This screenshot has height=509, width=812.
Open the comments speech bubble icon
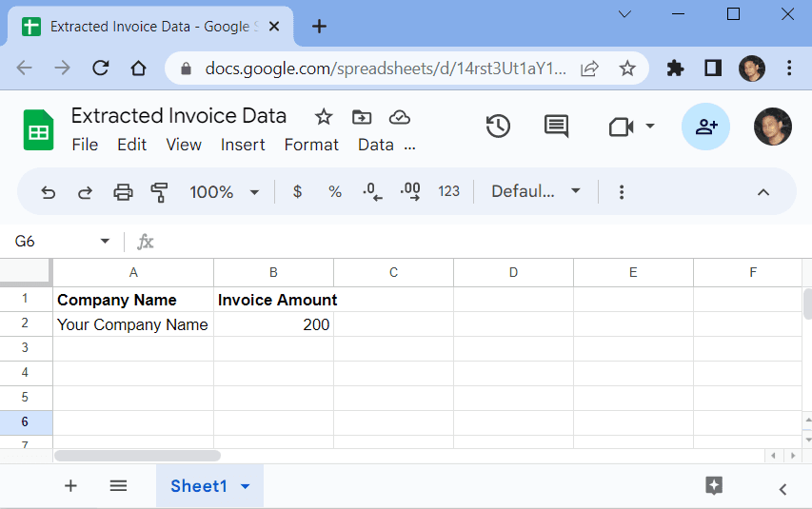[556, 127]
